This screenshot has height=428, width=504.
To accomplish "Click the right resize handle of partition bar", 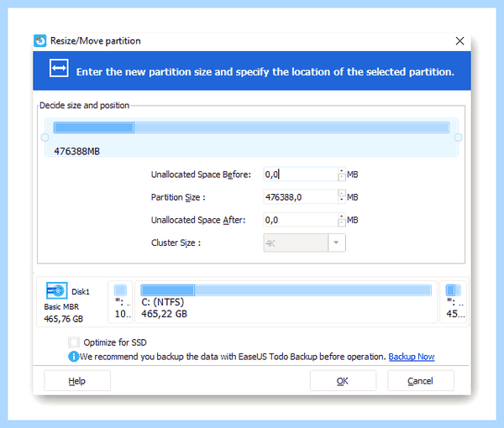I will 459,138.
